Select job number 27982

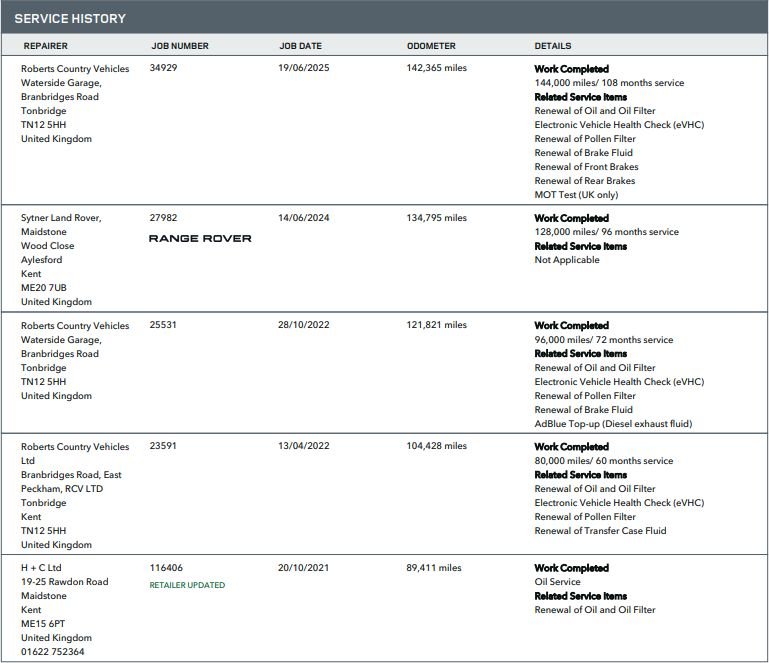(163, 218)
